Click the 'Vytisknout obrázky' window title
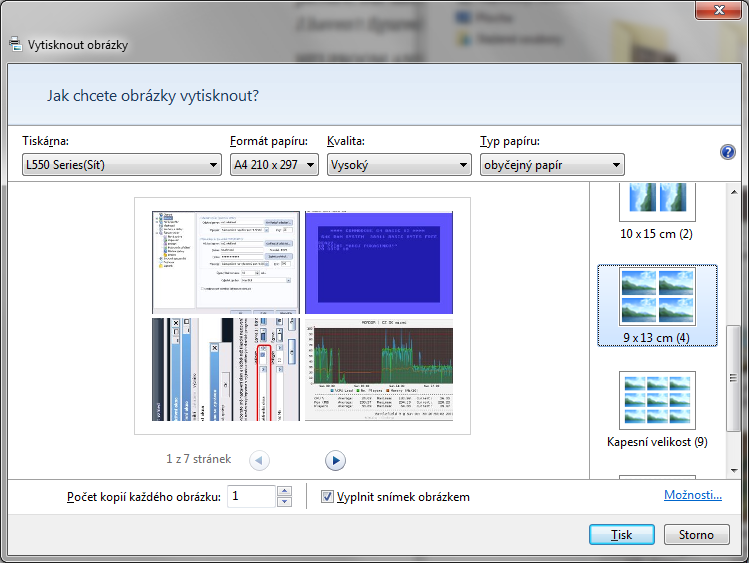The height and width of the screenshot is (563, 749). 78,45
